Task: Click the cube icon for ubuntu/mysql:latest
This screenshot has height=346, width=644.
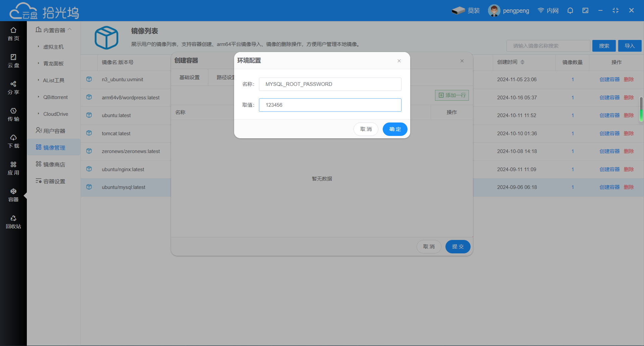Action: (x=89, y=187)
